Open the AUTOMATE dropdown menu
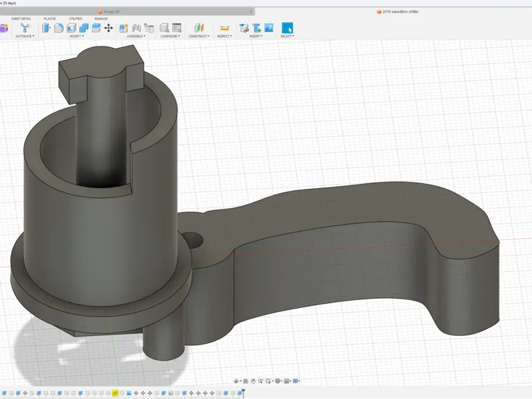This screenshot has width=532, height=399. pyautogui.click(x=25, y=36)
